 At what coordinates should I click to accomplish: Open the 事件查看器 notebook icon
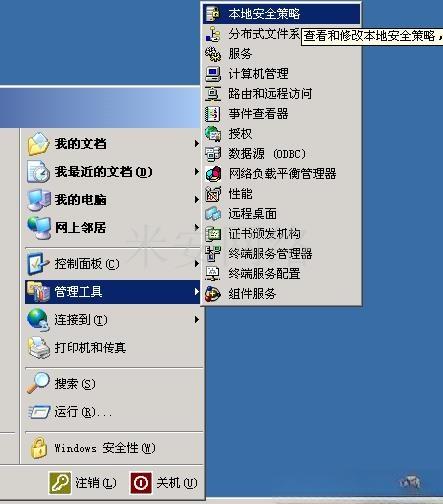(213, 114)
